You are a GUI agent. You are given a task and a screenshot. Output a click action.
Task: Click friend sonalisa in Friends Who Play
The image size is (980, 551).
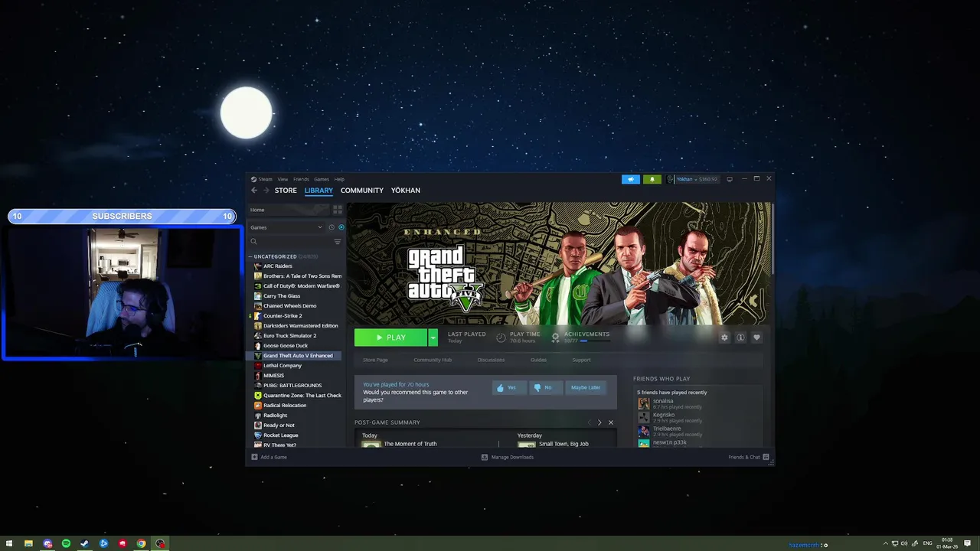coord(663,401)
